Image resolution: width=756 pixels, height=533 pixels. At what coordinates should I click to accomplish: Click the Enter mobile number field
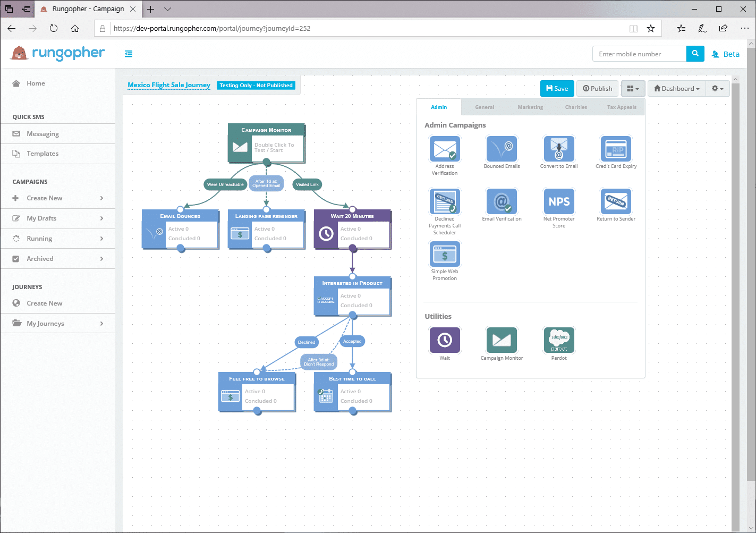click(639, 54)
